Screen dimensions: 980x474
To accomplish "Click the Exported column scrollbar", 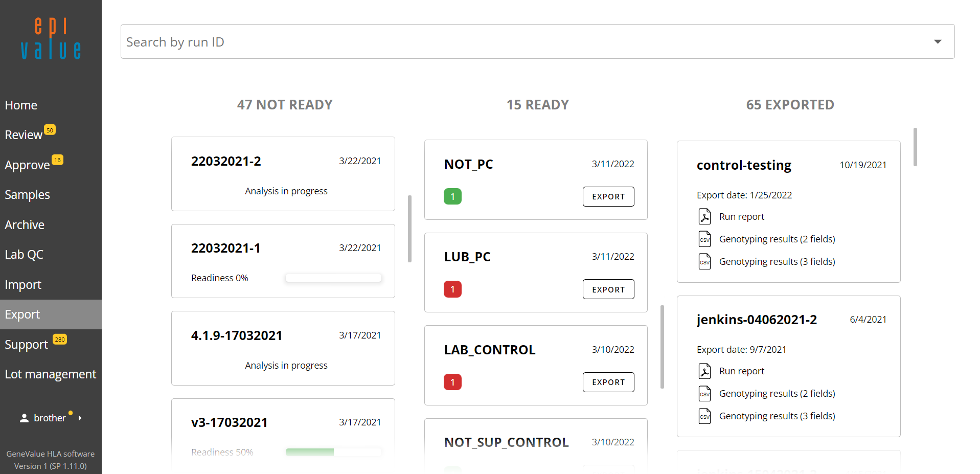I will pos(915,147).
